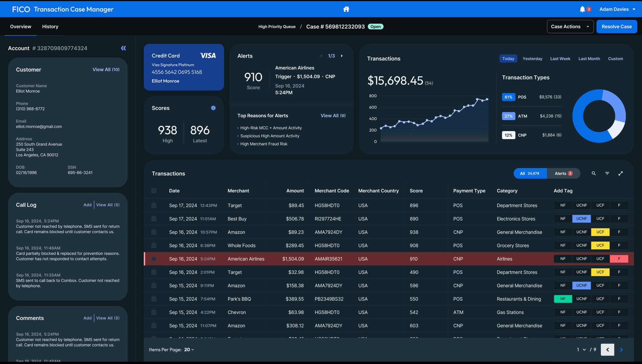Click the Credit Card tile

(x=184, y=67)
